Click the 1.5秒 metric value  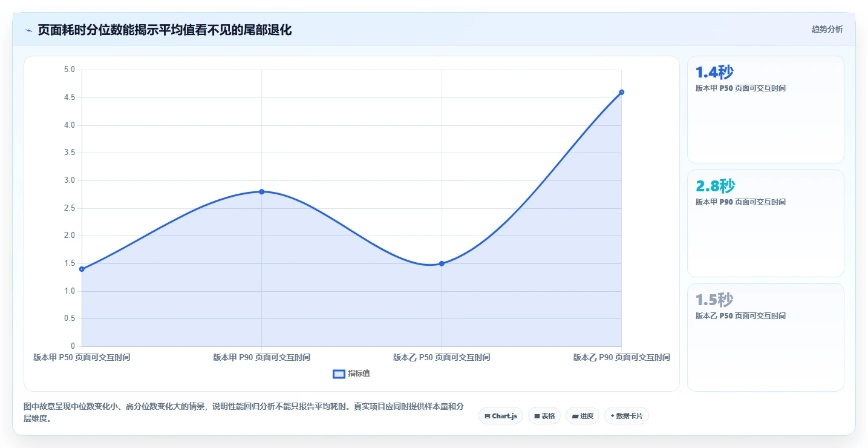click(714, 300)
